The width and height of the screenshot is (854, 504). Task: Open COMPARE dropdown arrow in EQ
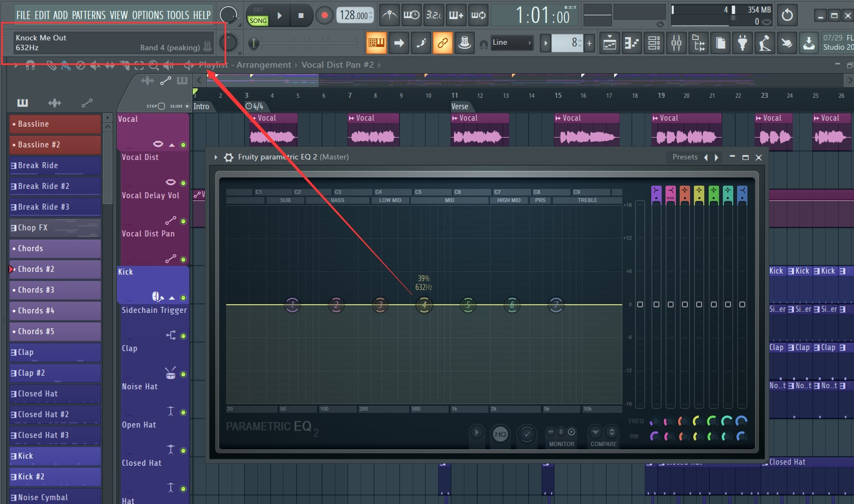click(596, 432)
